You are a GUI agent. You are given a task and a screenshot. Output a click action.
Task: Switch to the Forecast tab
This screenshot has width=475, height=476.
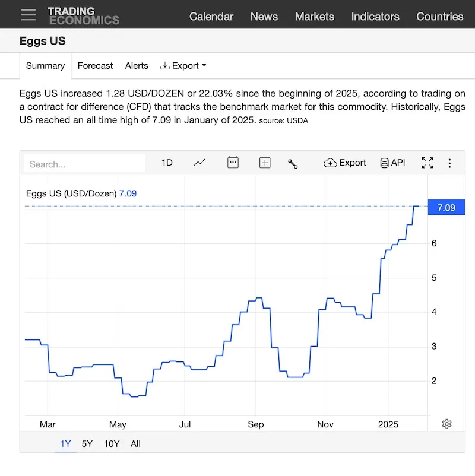click(x=95, y=65)
